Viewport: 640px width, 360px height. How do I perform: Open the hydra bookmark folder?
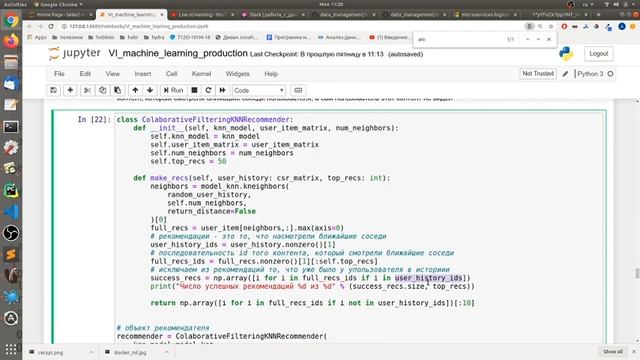tap(154, 37)
